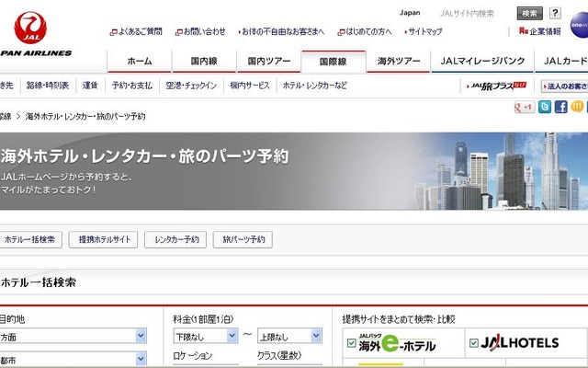Select the ホーム tab

[x=140, y=62]
